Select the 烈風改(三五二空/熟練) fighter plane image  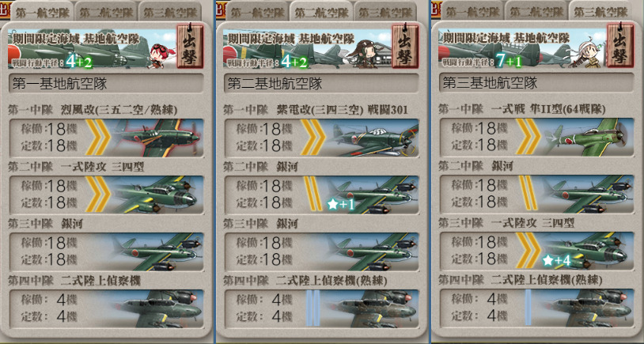157,138
